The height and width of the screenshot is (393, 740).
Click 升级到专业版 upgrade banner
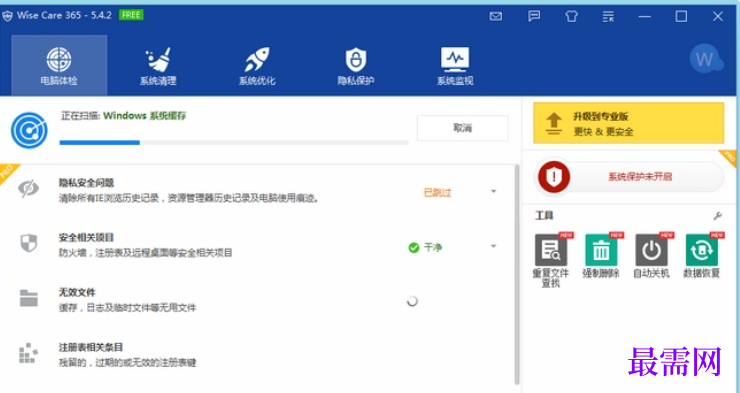click(x=628, y=123)
